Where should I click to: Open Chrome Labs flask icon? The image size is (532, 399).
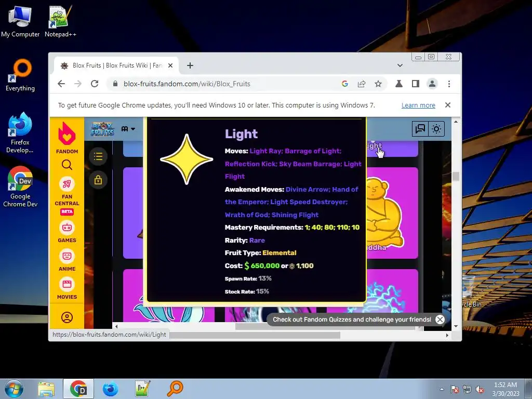pos(399,84)
